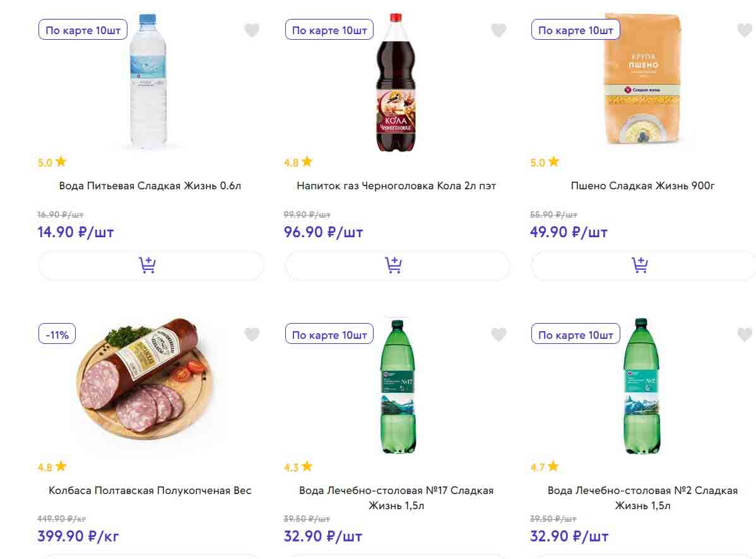The height and width of the screenshot is (559, 756).
Task: Toggle heart on Колбаса Полтавская
Action: [x=252, y=335]
